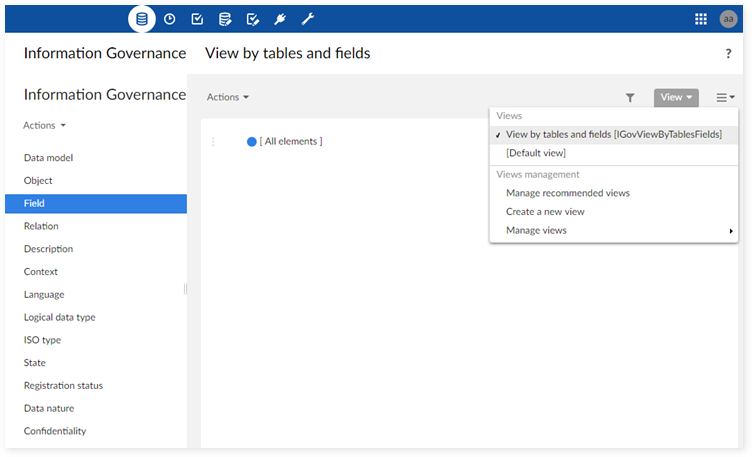This screenshot has width=752, height=457.
Task: Open the help question mark
Action: pos(728,54)
